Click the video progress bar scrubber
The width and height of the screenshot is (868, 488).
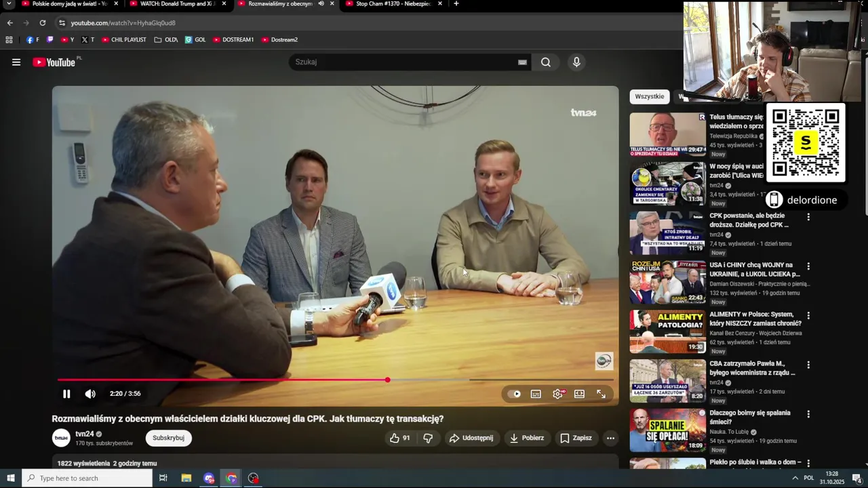[x=387, y=380]
